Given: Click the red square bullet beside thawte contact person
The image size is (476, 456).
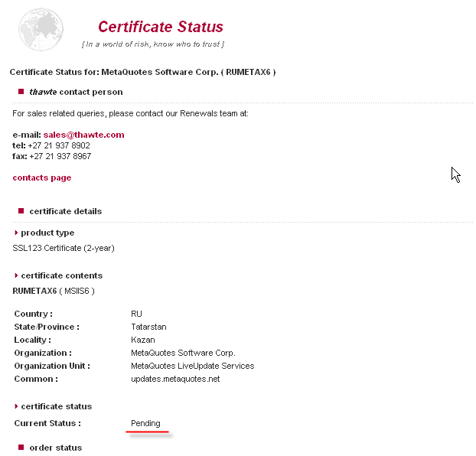Looking at the screenshot, I should pos(21,91).
